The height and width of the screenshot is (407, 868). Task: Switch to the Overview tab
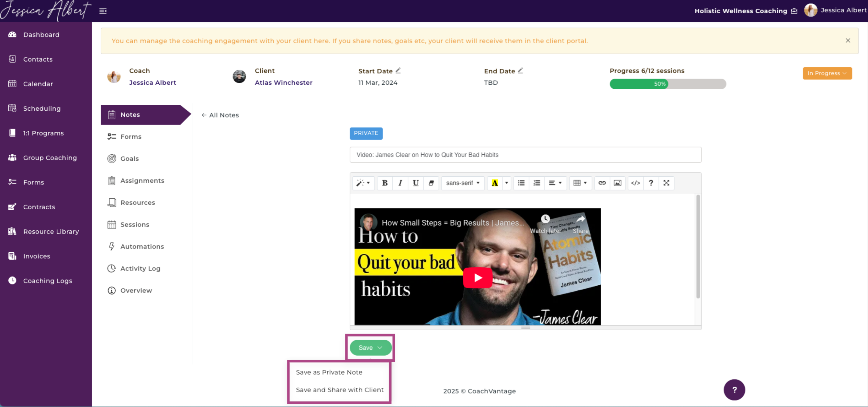pyautogui.click(x=130, y=290)
